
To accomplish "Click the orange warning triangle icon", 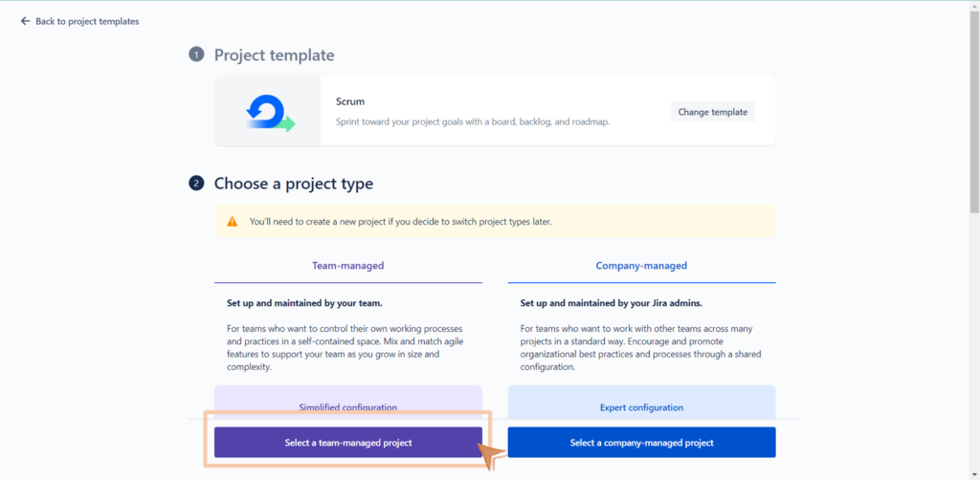I will tap(233, 221).
